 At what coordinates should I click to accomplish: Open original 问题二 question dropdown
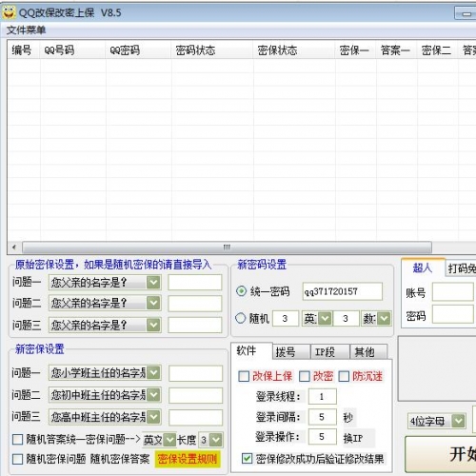click(x=153, y=303)
